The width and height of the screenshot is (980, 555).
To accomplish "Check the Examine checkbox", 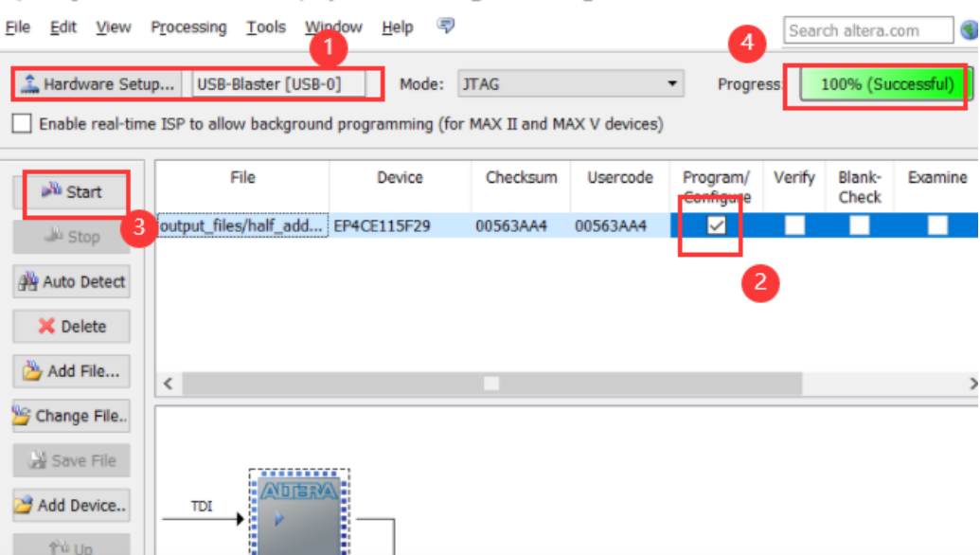I will (937, 225).
